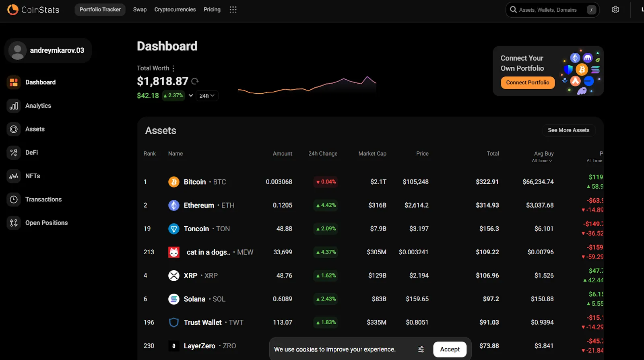644x360 pixels.
Task: Click Bitcoin avg buy $66,234.74
Action: pos(538,182)
